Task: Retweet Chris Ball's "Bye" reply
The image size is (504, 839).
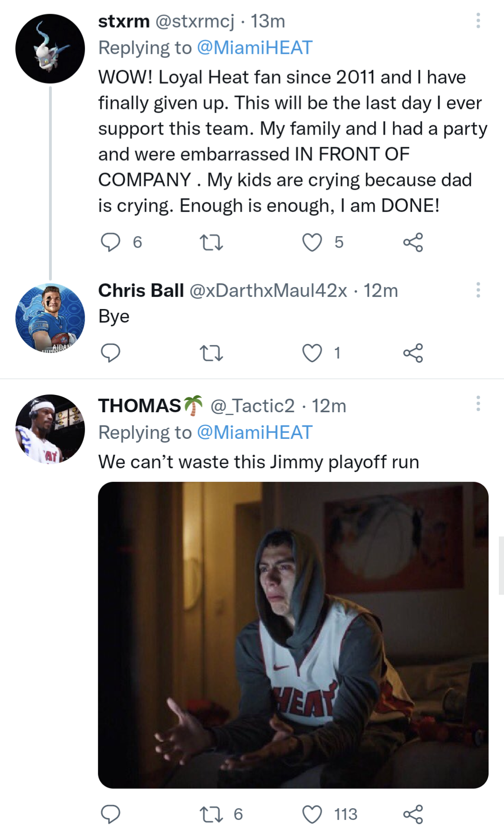Action: coord(211,353)
